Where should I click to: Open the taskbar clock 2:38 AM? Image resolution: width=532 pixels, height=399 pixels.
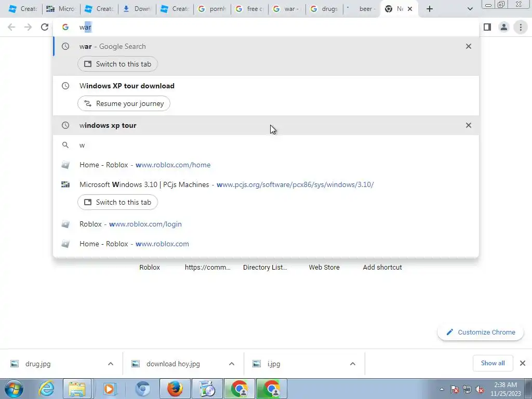506,389
